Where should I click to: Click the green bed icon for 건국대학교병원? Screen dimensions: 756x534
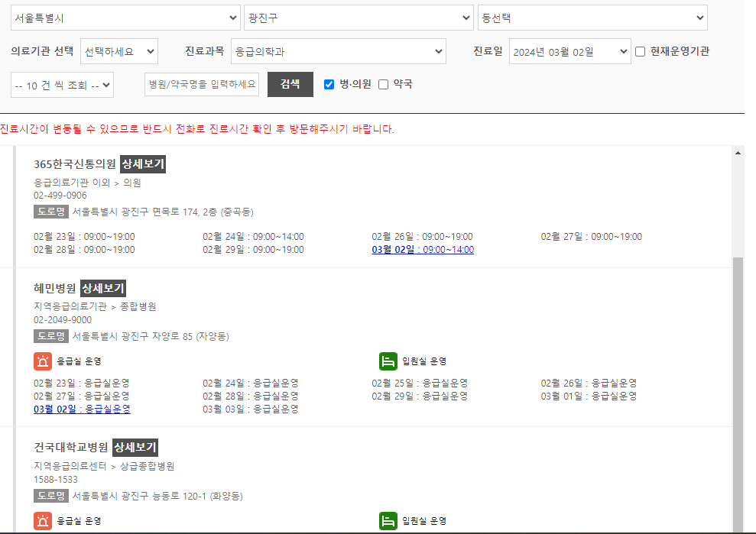(388, 520)
